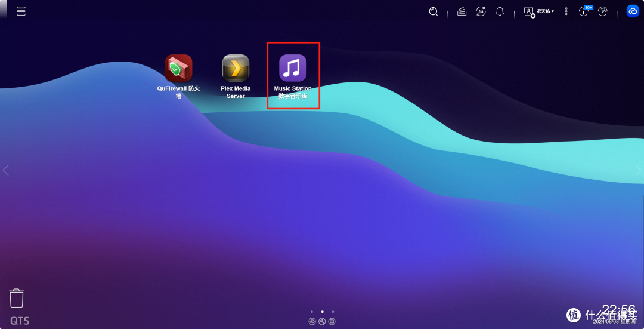
Task: Click the help book circle icon at bottom
Action: tap(332, 322)
